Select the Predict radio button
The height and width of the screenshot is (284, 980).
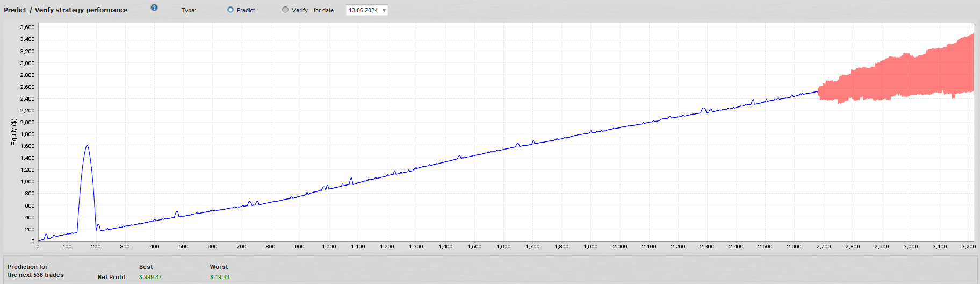[x=230, y=10]
